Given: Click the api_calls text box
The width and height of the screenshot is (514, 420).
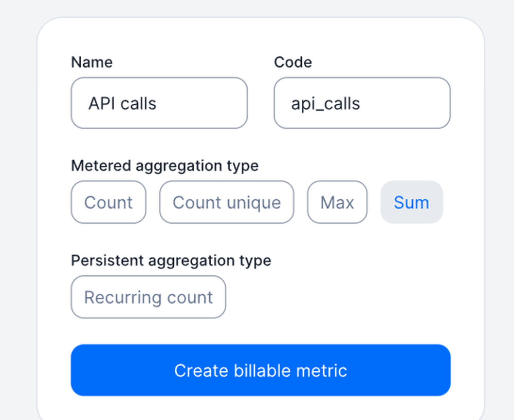Looking at the screenshot, I should [x=362, y=103].
